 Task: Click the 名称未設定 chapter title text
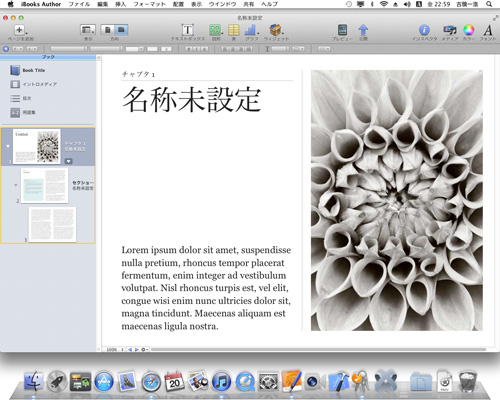point(192,99)
